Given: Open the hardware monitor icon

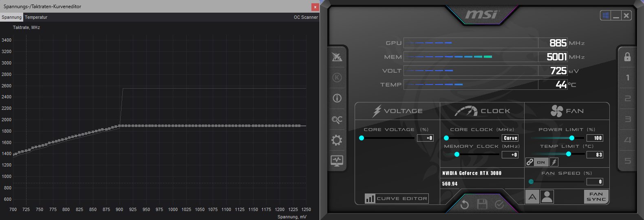Looking at the screenshot, I should [337, 160].
